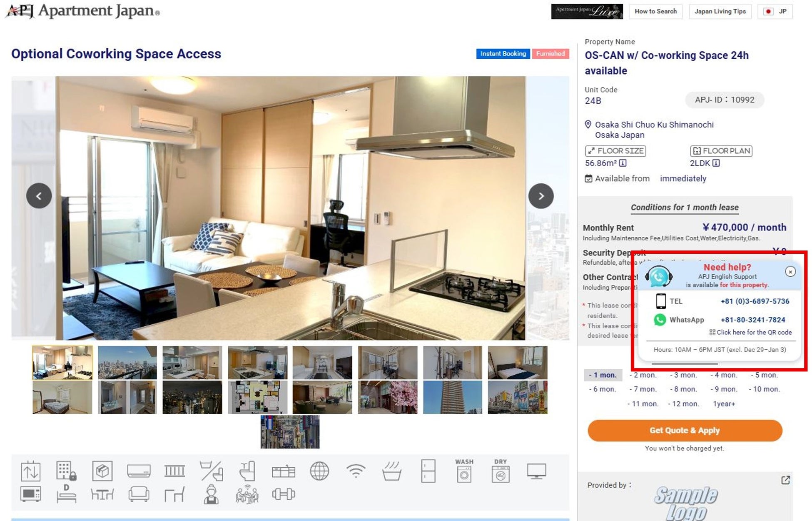
Task: Select the 6 mon. lease option
Action: click(602, 389)
